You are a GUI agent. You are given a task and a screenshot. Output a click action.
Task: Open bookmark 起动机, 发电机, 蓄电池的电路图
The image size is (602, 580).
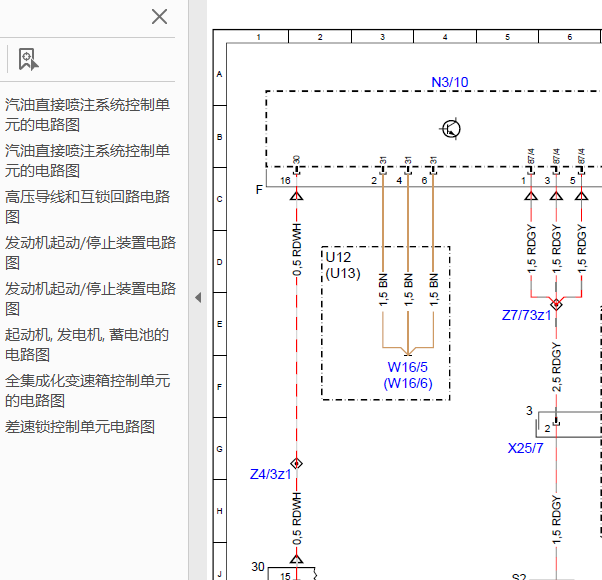(87, 345)
